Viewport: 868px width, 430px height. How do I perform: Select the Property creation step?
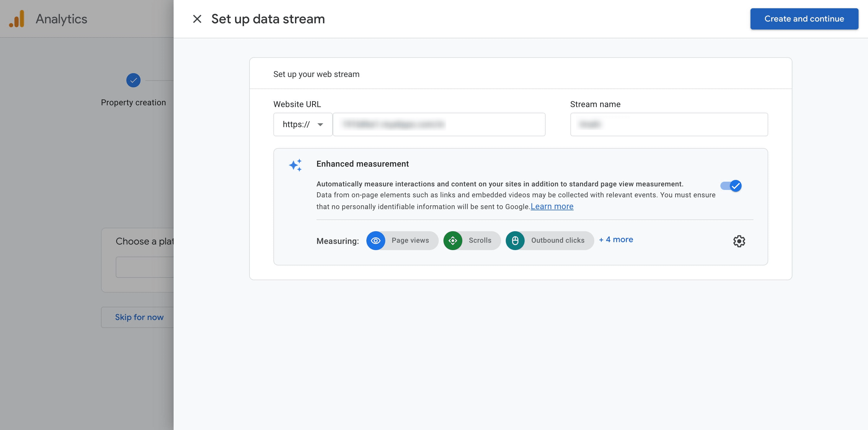pos(133,102)
